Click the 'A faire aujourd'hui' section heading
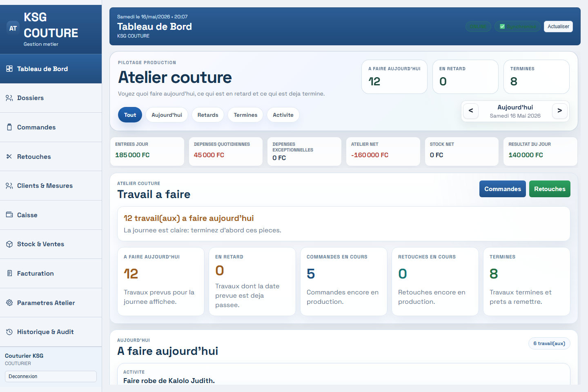 pos(167,351)
